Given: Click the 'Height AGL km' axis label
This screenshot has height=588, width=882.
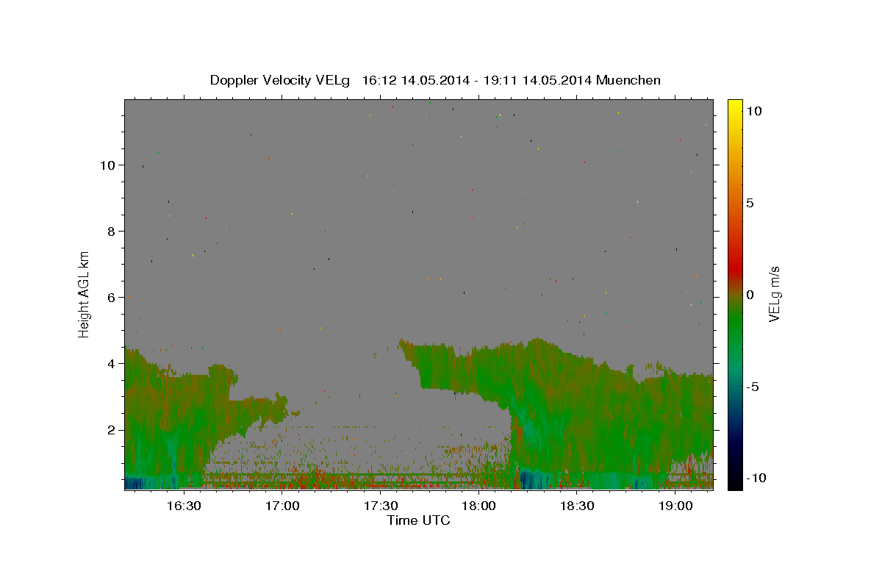Looking at the screenshot, I should click(x=85, y=294).
